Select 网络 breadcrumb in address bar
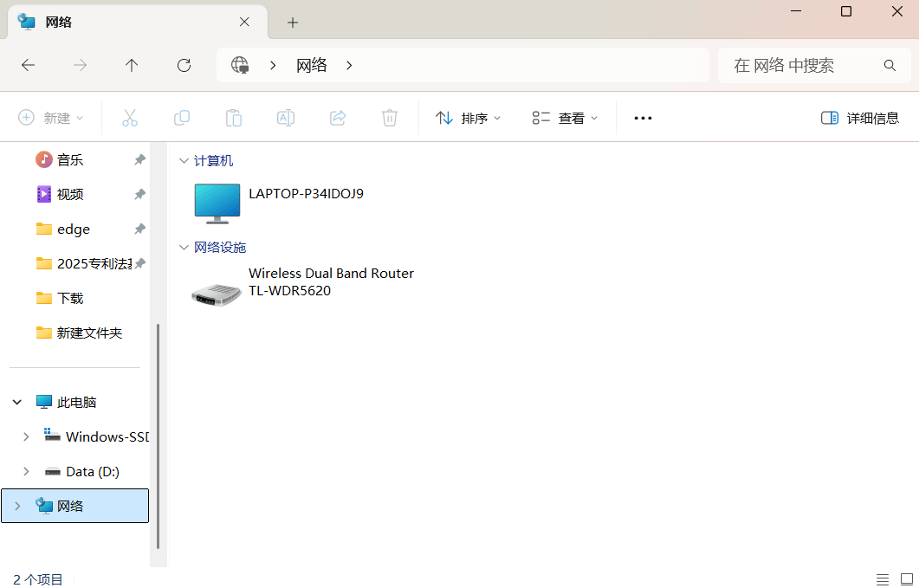Screen dimensions: 919x588 tap(311, 65)
